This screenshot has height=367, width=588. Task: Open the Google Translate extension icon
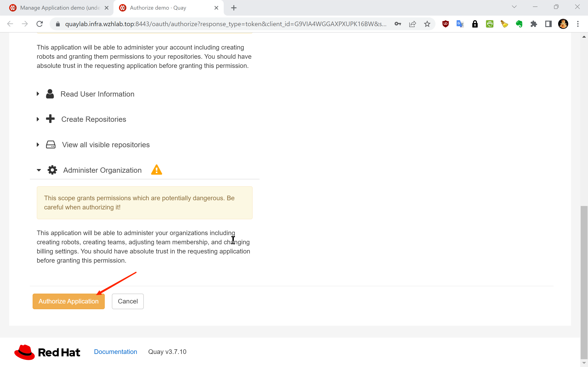pos(460,24)
